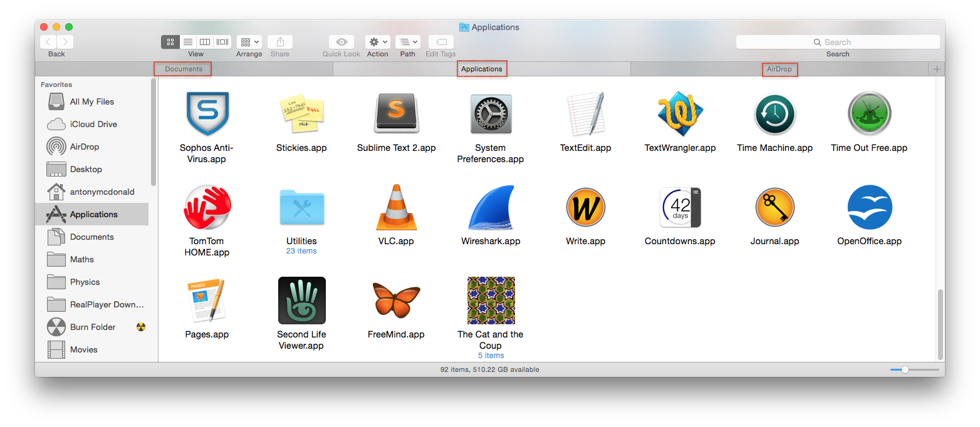This screenshot has height=427, width=980.
Task: Open Maths folder in sidebar
Action: tap(92, 259)
